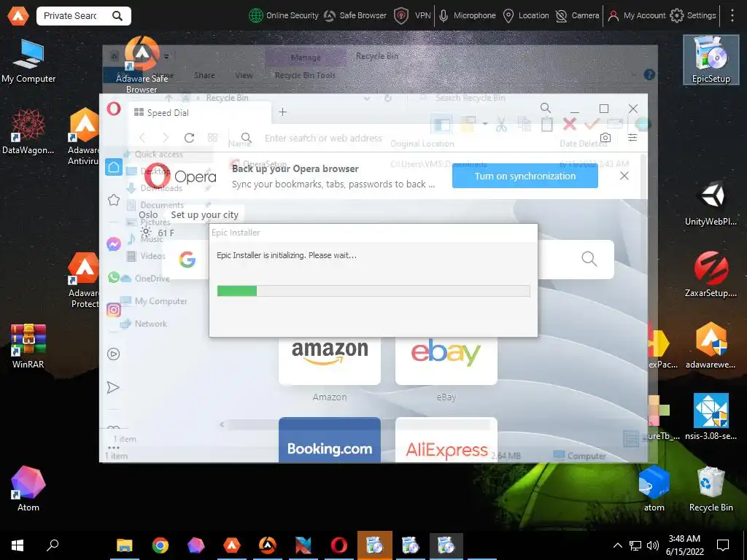This screenshot has height=560, width=747.
Task: Select DataWagon desktop shortcut
Action: (x=28, y=132)
